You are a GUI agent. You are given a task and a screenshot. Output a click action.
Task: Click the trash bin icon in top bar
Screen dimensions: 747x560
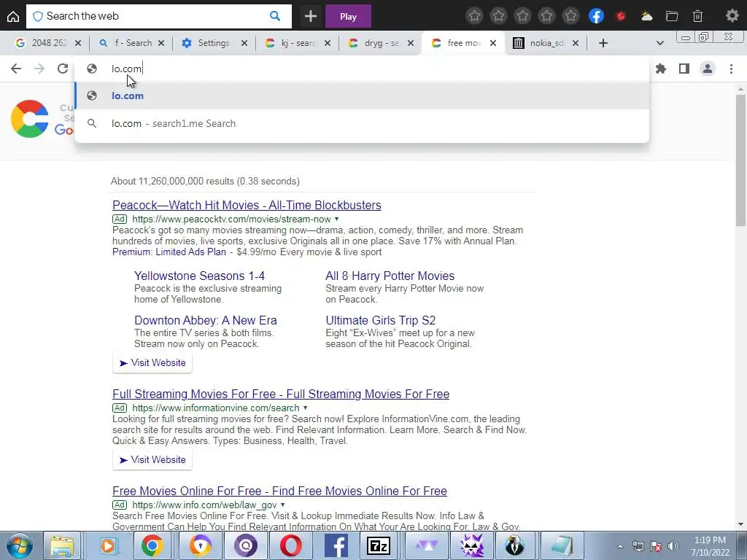[x=697, y=16]
